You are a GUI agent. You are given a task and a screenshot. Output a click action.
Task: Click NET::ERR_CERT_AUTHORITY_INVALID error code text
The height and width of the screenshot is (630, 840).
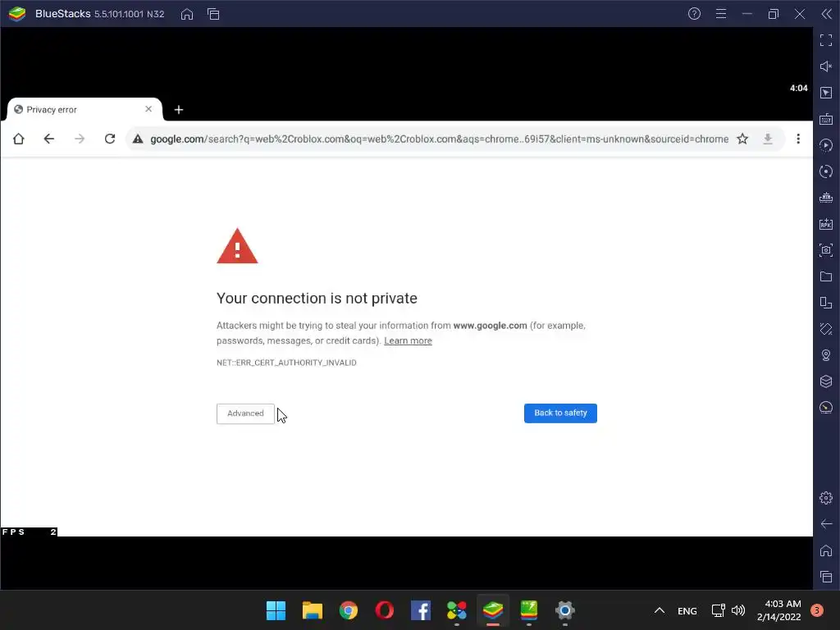pos(286,363)
